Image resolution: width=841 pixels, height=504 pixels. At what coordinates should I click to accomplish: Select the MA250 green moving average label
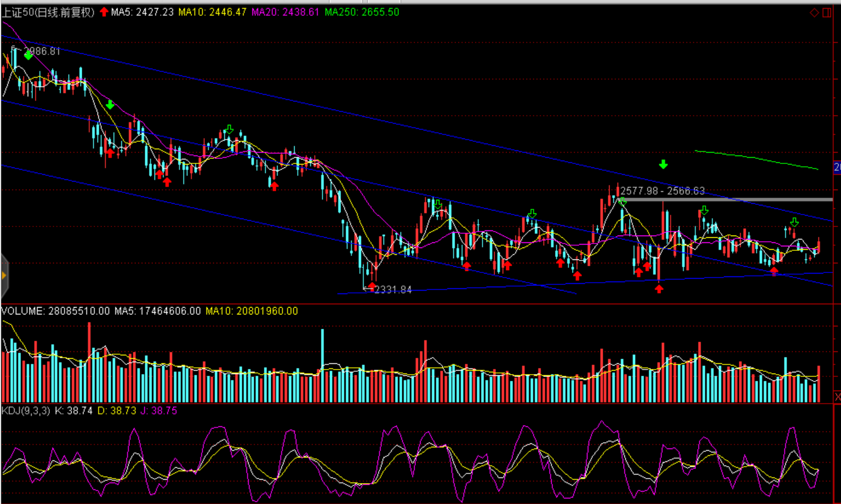click(x=361, y=12)
